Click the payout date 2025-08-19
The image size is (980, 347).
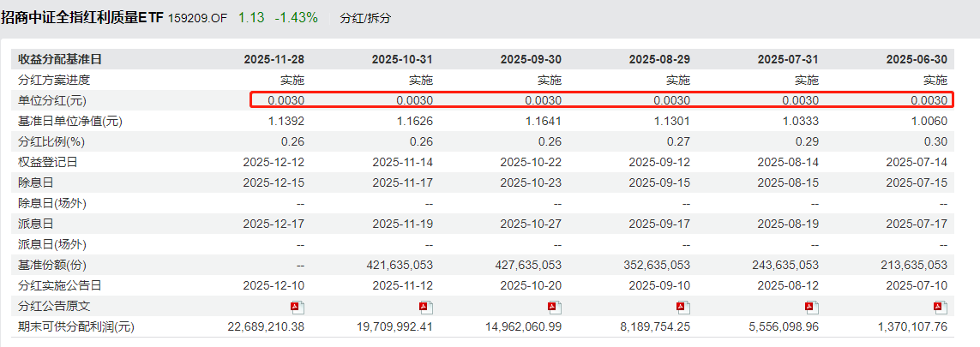[x=788, y=224]
